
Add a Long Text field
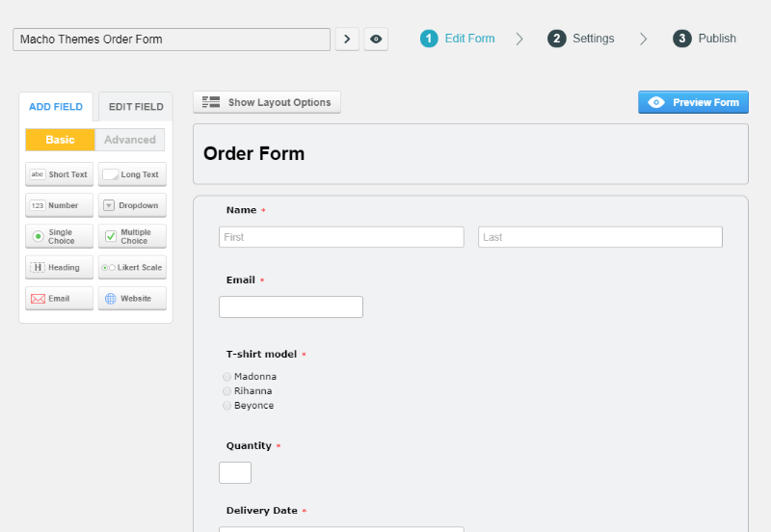coord(132,174)
